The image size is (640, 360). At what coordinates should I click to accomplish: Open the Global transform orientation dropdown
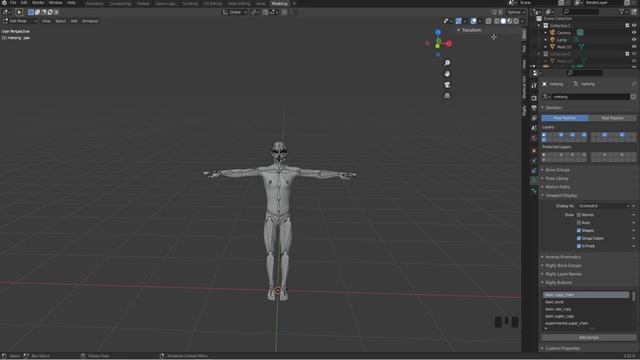(x=235, y=12)
